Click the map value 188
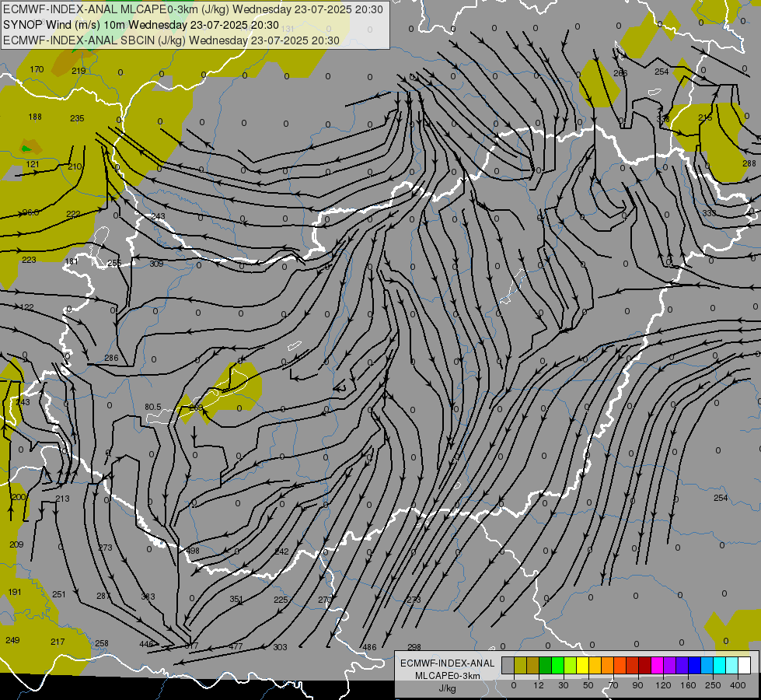Viewport: 761px width, 700px height. point(35,117)
